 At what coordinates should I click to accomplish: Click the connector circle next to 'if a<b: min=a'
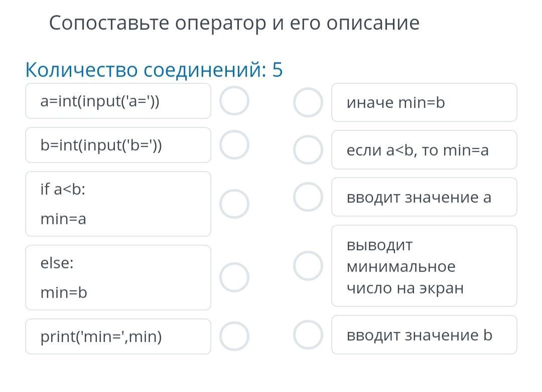(x=234, y=204)
